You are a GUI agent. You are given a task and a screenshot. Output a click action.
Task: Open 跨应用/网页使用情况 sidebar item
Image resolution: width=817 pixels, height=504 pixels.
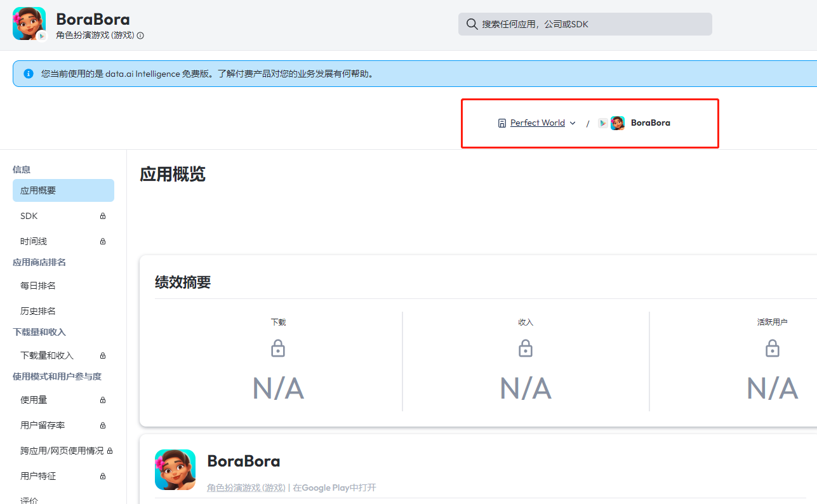click(x=63, y=451)
